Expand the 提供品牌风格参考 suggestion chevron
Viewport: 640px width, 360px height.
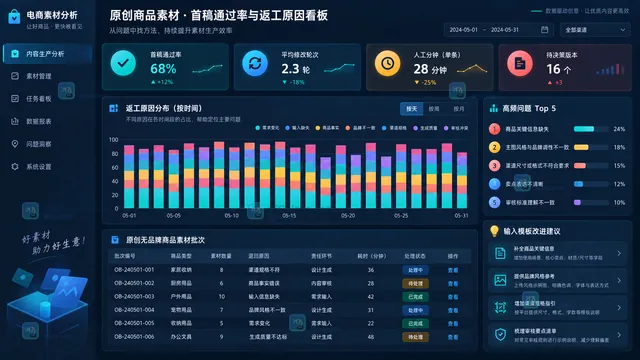(619, 280)
